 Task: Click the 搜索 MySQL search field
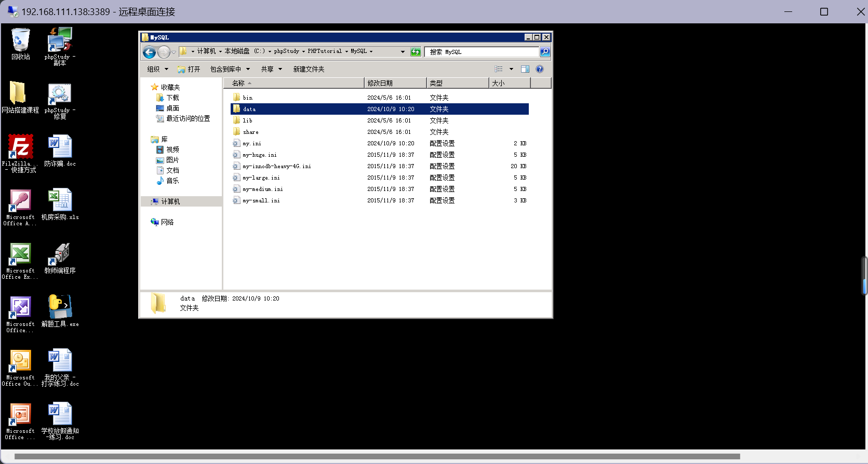click(x=482, y=52)
